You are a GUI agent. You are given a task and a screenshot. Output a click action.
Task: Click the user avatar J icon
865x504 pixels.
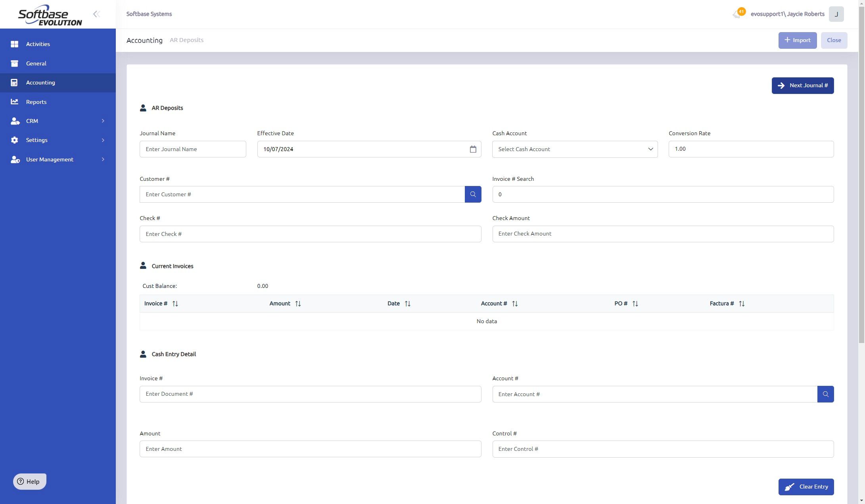click(x=836, y=14)
